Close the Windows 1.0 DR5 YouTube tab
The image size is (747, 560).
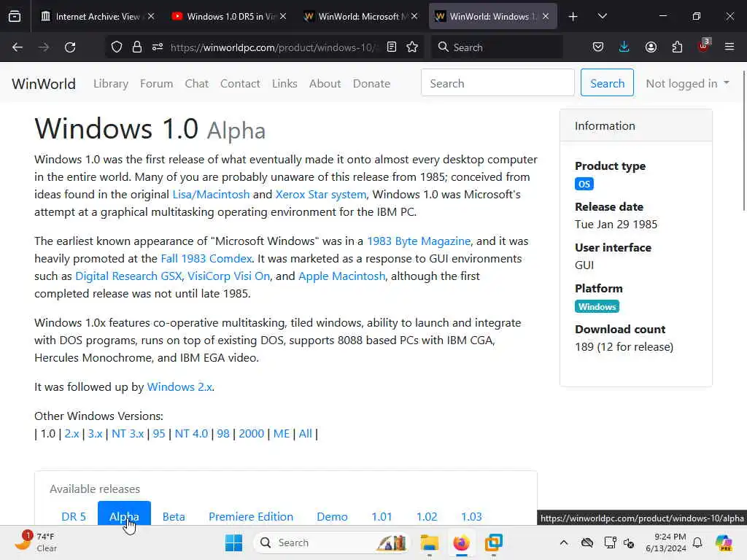tap(283, 16)
